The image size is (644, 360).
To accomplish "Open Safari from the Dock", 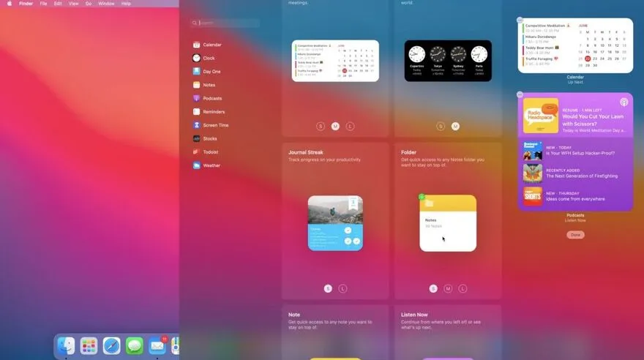I will (112, 345).
